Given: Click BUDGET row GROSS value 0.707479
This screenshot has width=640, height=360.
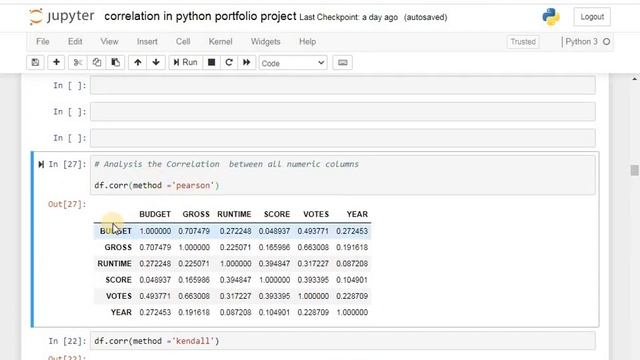Looking at the screenshot, I should coord(194,231).
